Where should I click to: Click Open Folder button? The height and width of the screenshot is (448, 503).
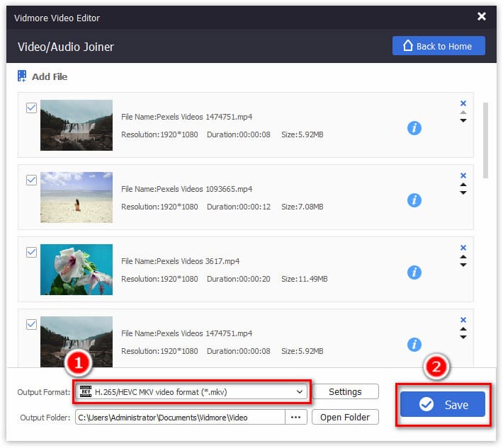coord(345,417)
